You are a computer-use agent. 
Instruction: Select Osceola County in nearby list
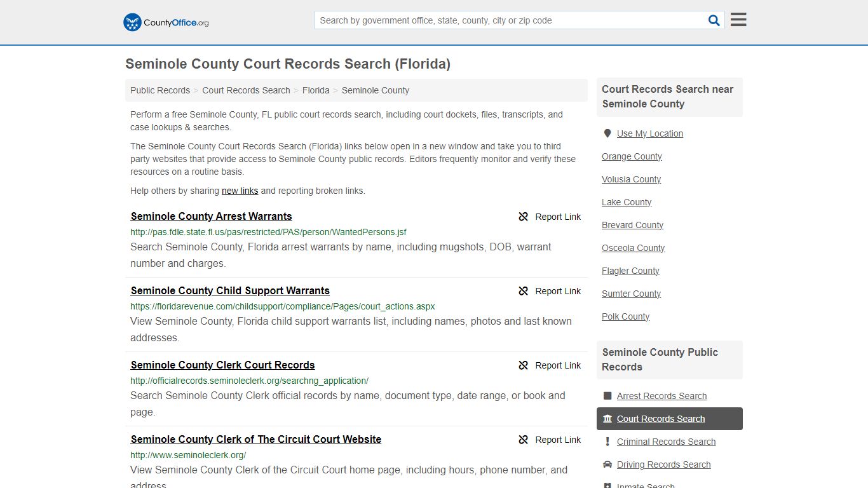tap(633, 248)
